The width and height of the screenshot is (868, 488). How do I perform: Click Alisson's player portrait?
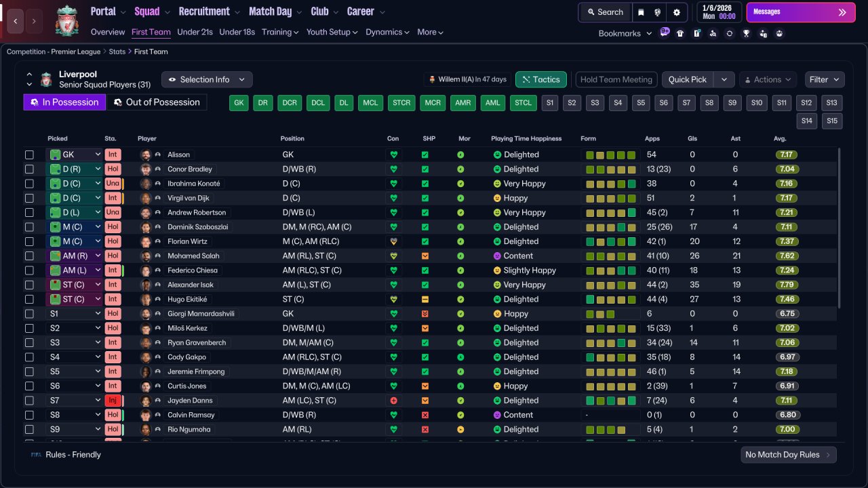pyautogui.click(x=145, y=155)
